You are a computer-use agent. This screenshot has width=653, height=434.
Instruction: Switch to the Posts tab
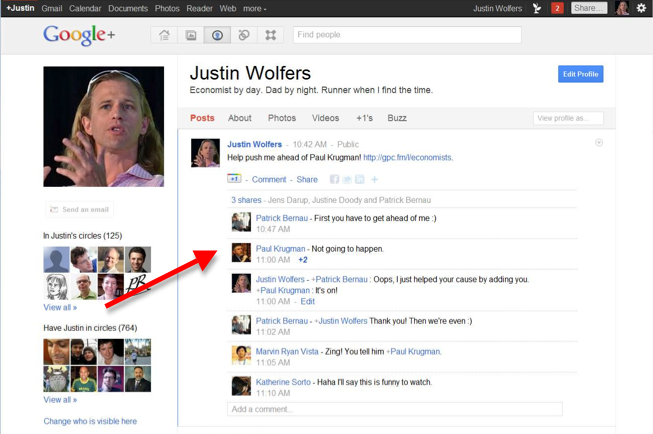[202, 118]
